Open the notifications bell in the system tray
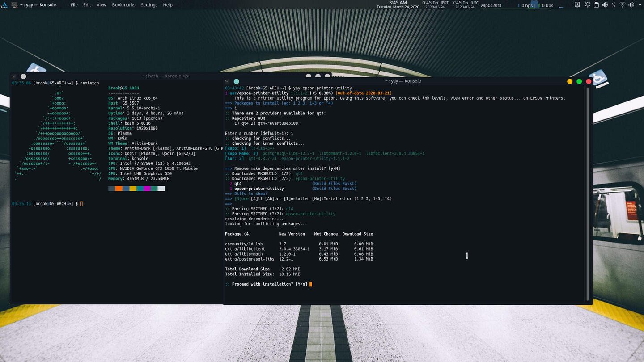This screenshot has width=644, height=362. pos(587,4)
